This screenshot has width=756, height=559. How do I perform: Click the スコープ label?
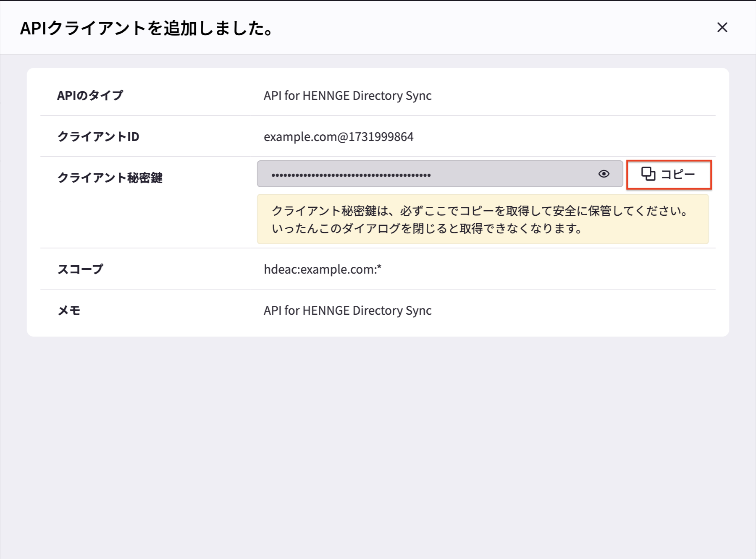pos(80,269)
